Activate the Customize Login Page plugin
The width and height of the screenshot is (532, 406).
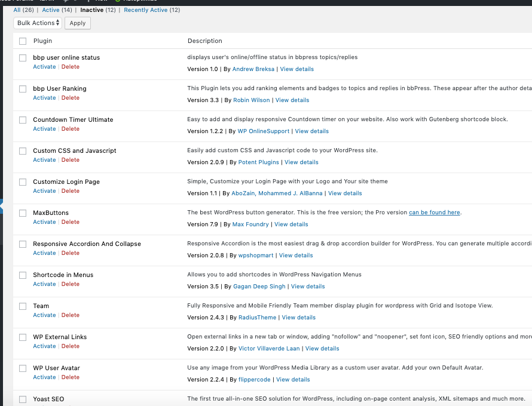[x=44, y=191]
